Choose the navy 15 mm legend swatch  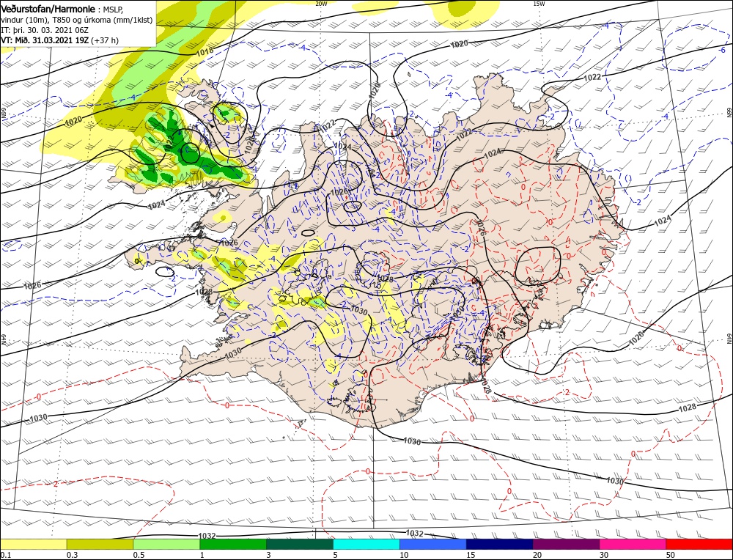500,544
